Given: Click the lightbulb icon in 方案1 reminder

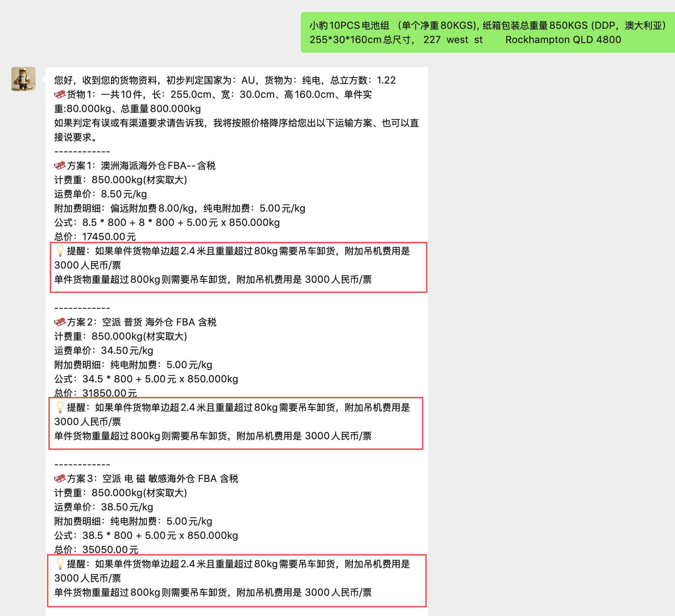Looking at the screenshot, I should tap(60, 251).
